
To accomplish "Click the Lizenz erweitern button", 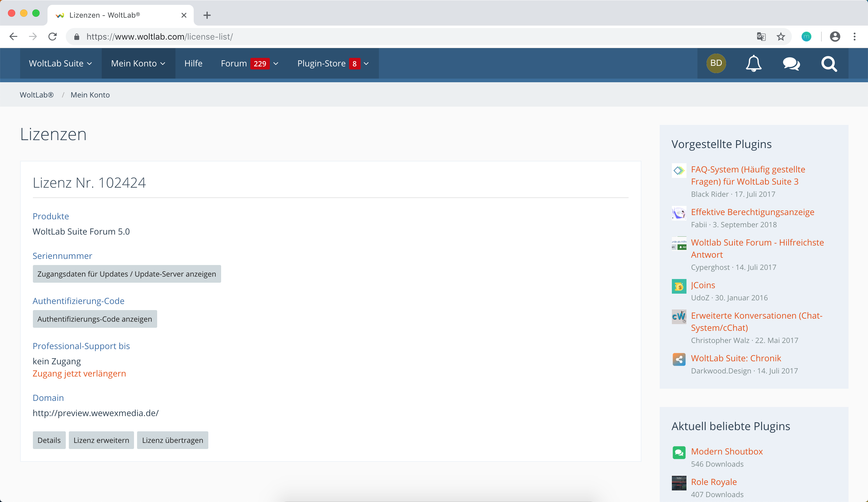I will [101, 440].
